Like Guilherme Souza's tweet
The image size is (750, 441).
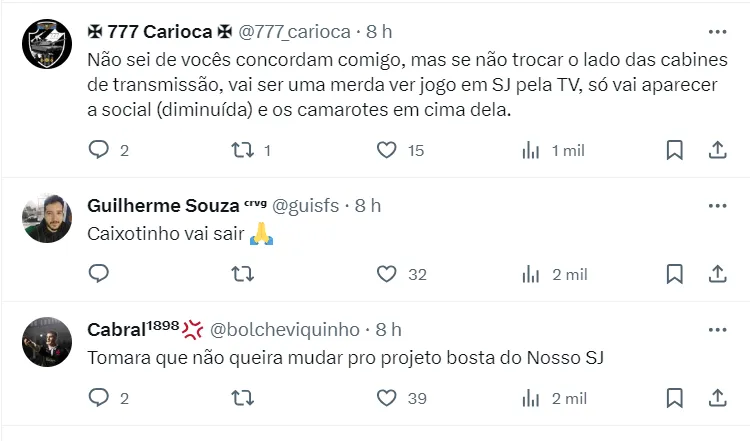pyautogui.click(x=387, y=274)
